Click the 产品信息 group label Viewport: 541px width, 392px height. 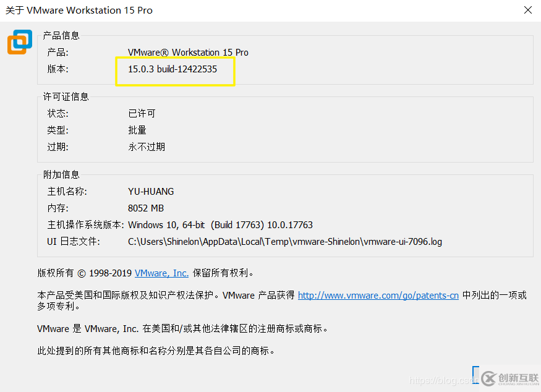point(61,35)
